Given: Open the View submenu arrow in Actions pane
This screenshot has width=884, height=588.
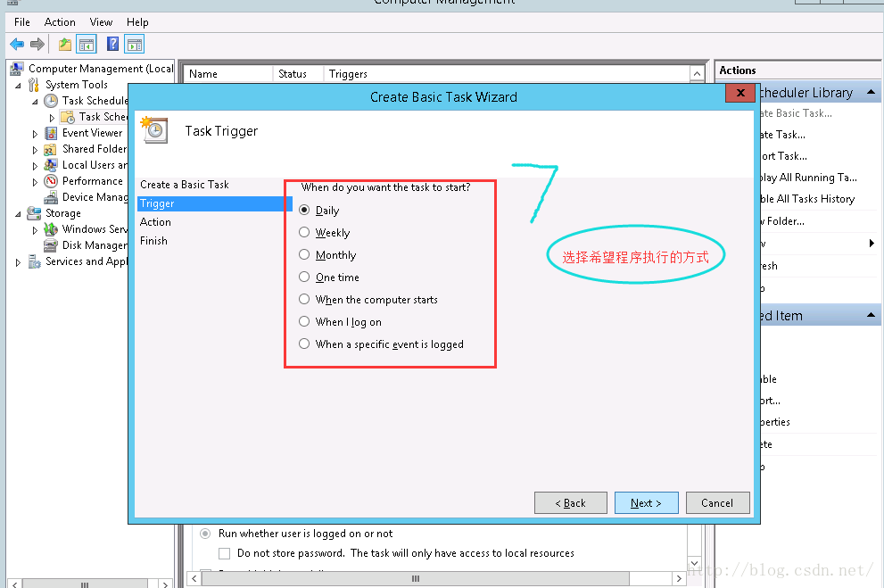Looking at the screenshot, I should (x=872, y=243).
